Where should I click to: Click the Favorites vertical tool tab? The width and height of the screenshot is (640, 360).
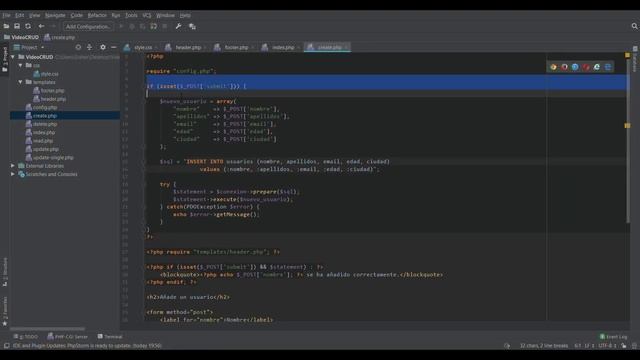click(x=5, y=311)
